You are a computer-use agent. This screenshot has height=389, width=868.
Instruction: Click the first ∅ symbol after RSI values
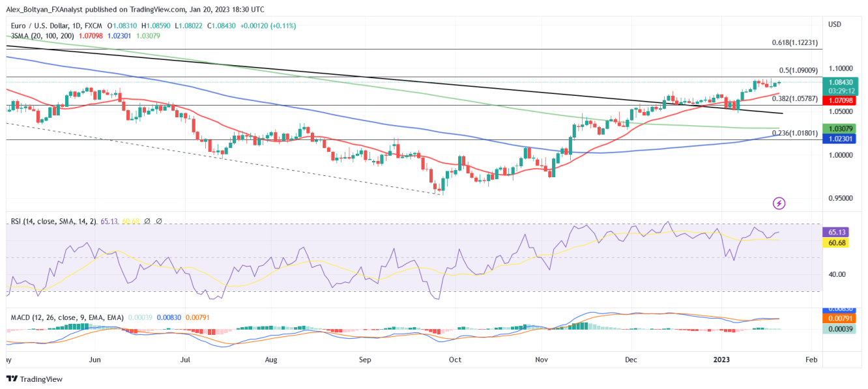(x=147, y=222)
